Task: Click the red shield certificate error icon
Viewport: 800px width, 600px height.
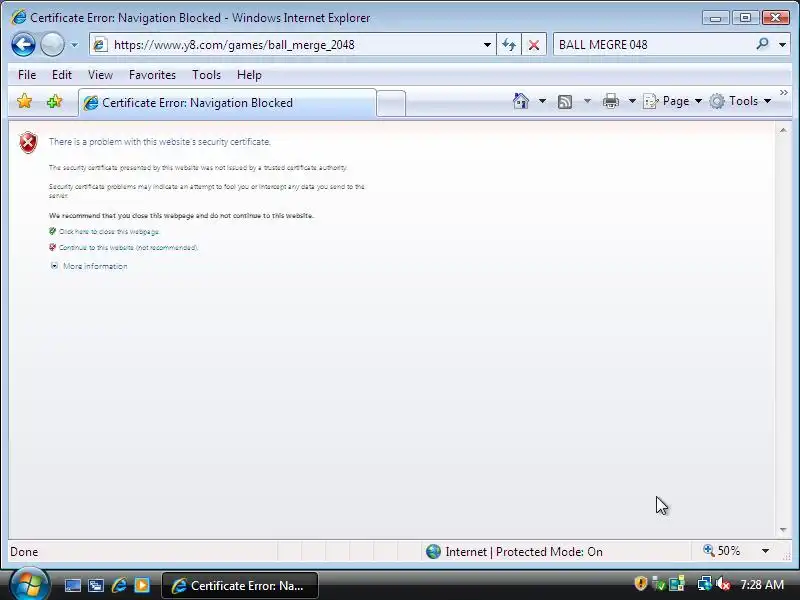Action: 28,142
